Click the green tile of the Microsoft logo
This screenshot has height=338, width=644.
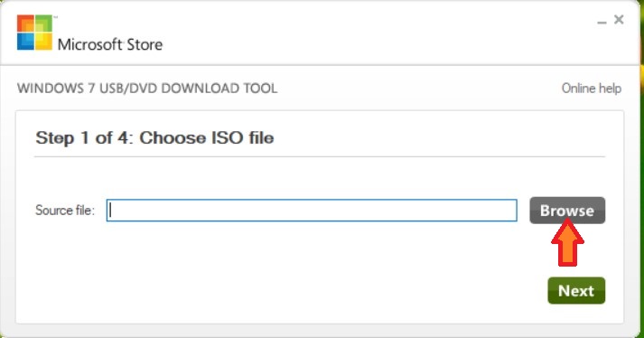pos(44,23)
